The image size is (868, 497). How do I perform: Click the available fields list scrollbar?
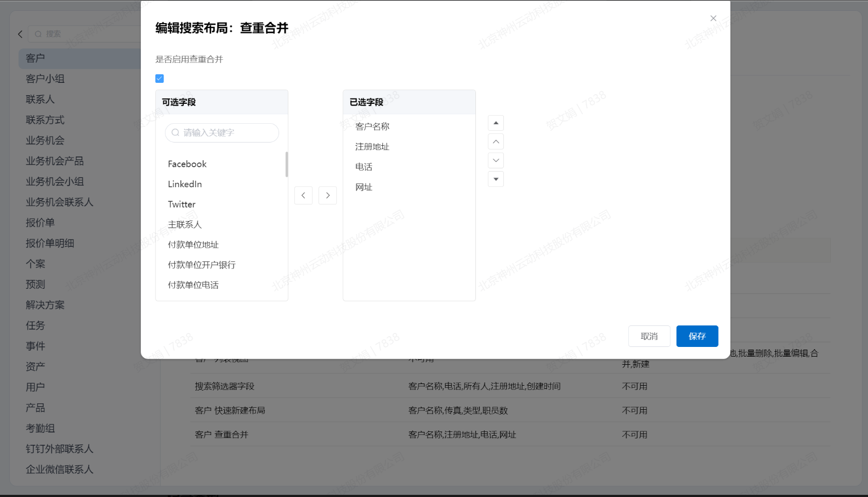point(287,165)
